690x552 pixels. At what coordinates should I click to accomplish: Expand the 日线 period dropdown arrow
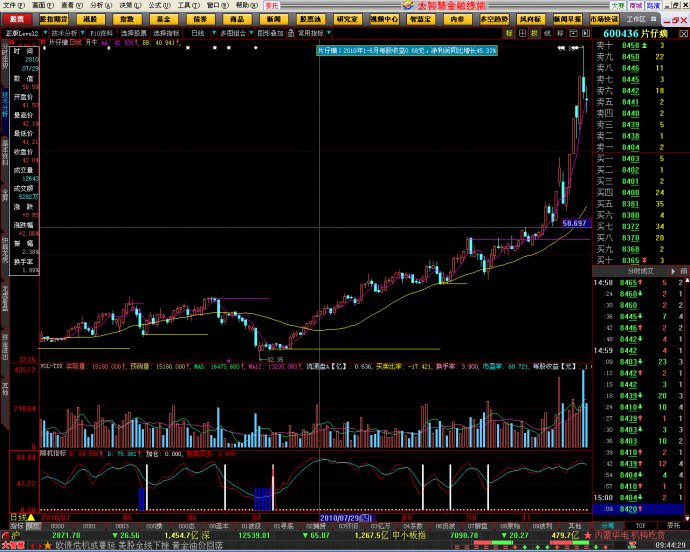coord(214,33)
